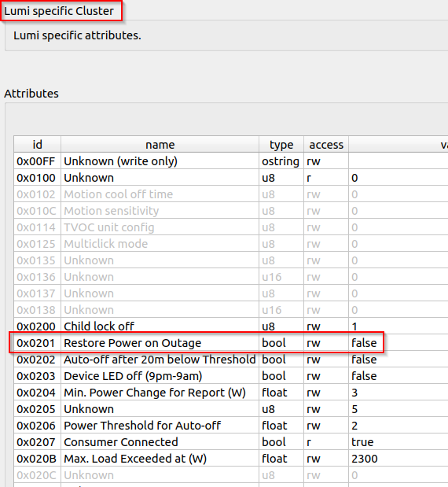Click the Lumi specific Cluster title
The width and height of the screenshot is (448, 487).
pos(59,11)
